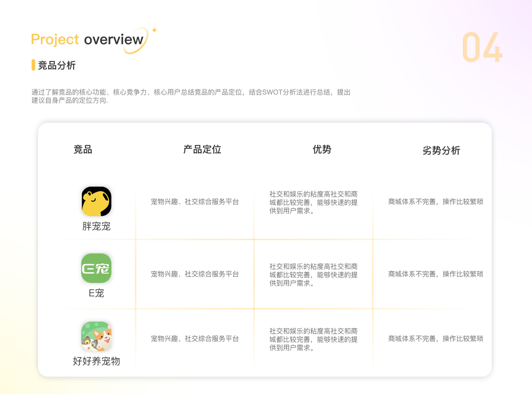Click the Project overview title

[87, 39]
